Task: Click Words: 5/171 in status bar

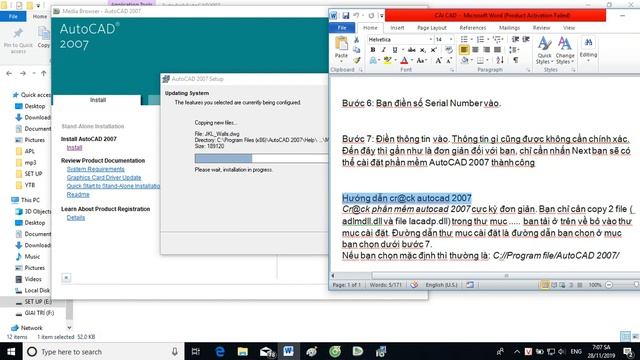Action: pos(386,285)
